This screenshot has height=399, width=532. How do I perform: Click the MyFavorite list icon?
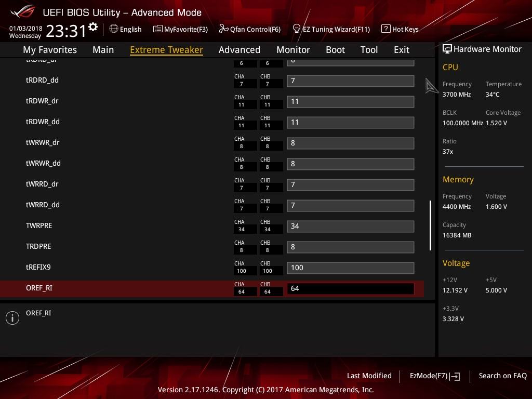[x=158, y=29]
